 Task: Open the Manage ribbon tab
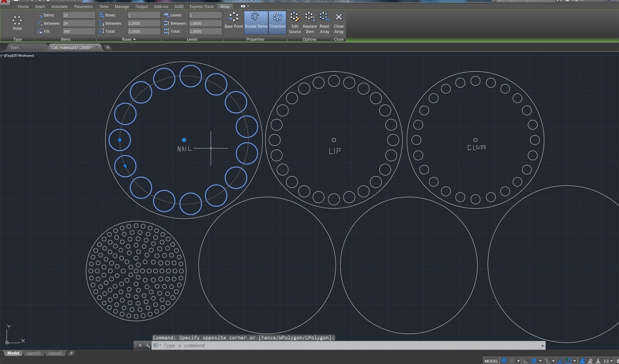[x=122, y=6]
